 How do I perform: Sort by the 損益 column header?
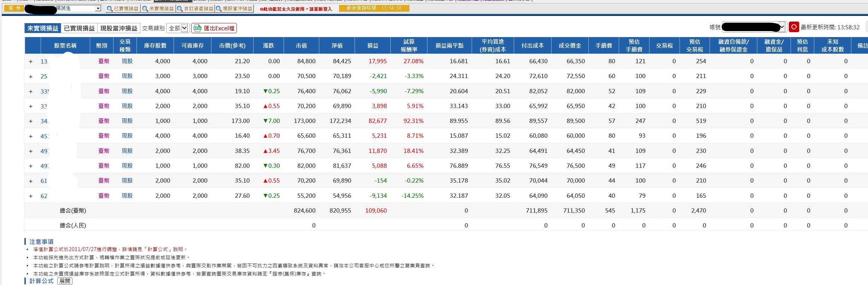coord(373,46)
